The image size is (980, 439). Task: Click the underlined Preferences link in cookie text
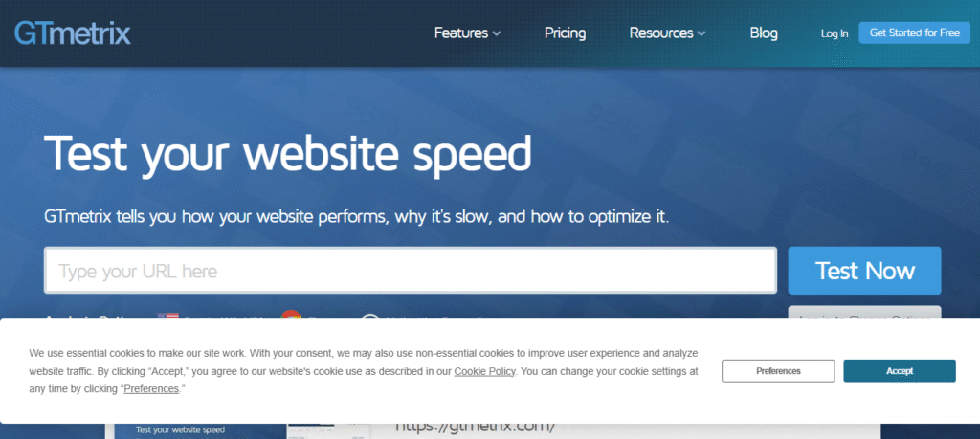[152, 389]
